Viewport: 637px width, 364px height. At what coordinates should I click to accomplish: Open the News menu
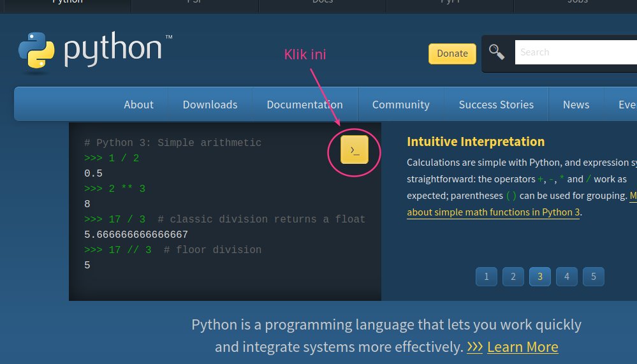click(x=576, y=105)
